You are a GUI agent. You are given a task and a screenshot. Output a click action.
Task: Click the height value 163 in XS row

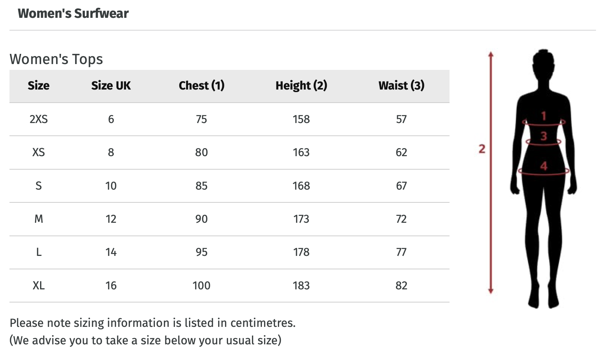(x=301, y=153)
